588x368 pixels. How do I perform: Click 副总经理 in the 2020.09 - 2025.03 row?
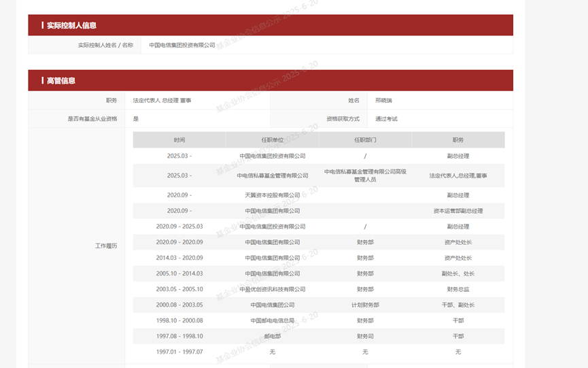tap(458, 227)
